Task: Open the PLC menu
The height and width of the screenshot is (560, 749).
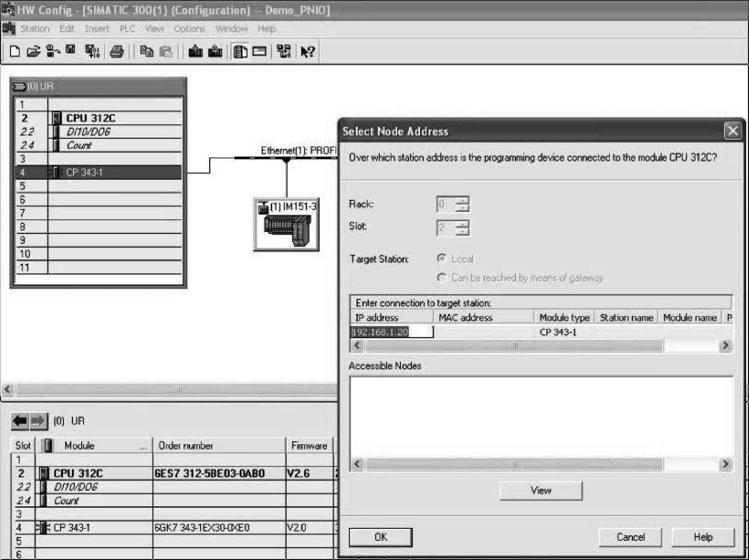Action: click(x=127, y=29)
